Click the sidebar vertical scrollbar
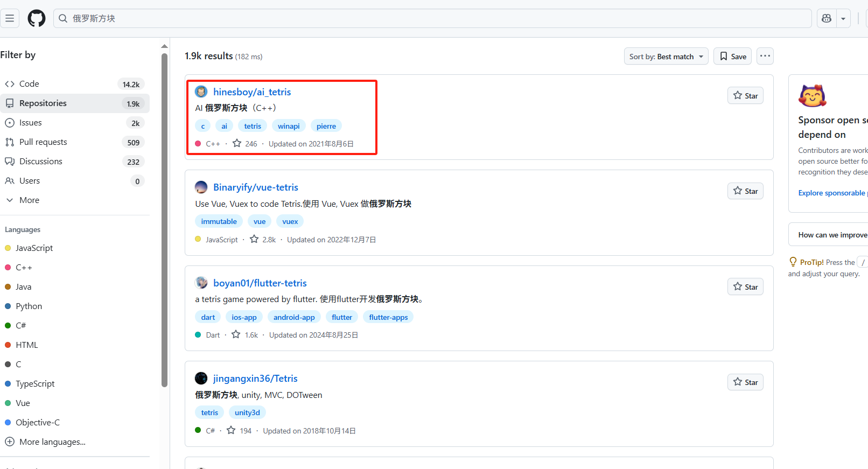Image resolution: width=868 pixels, height=469 pixels. point(165,220)
